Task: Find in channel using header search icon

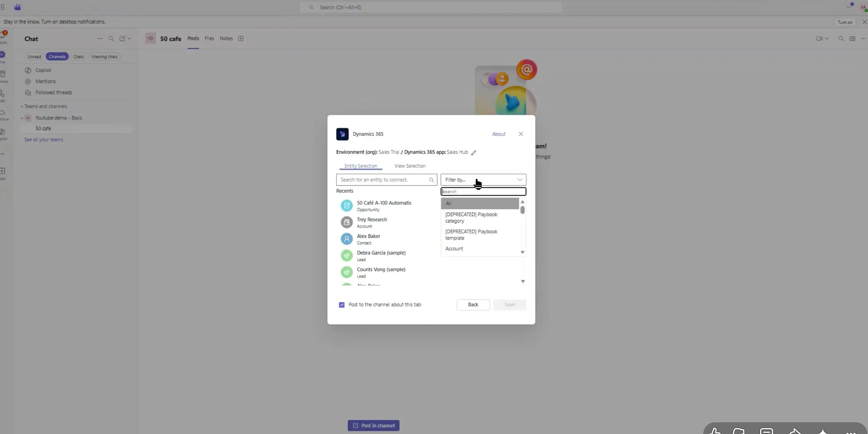Action: [x=841, y=38]
